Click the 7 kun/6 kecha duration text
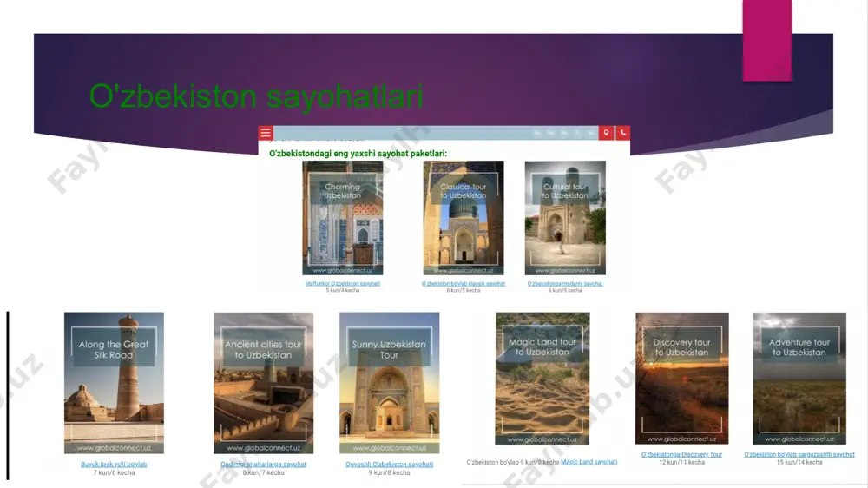Viewport: 868px width, 488px height. coord(114,472)
